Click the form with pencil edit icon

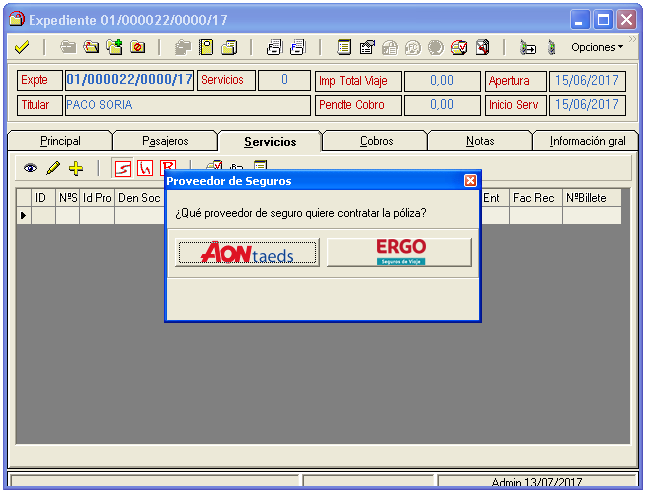[367, 47]
